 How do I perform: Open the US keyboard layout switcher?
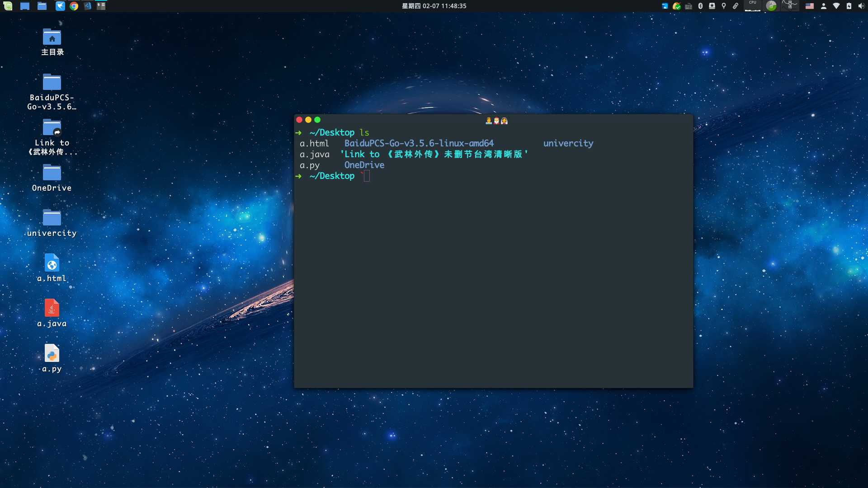[810, 6]
